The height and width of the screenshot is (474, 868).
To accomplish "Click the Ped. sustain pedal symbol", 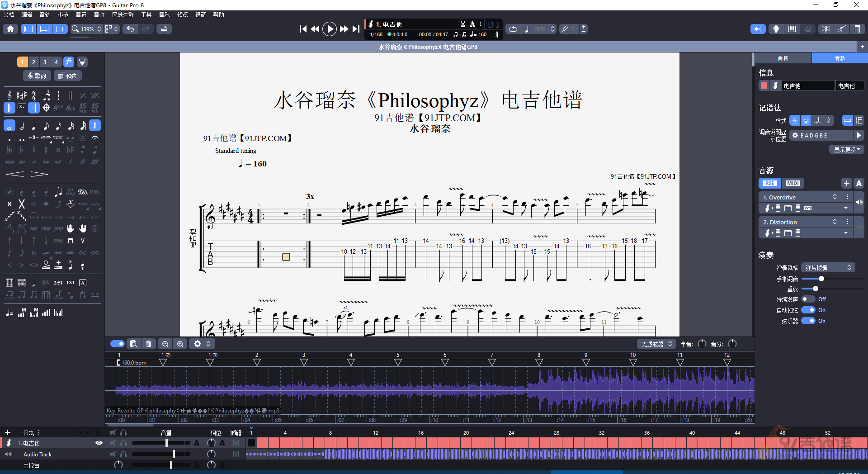I will coord(83,192).
